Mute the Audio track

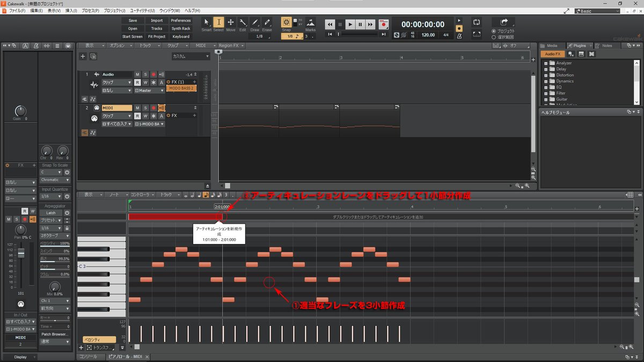click(x=137, y=75)
